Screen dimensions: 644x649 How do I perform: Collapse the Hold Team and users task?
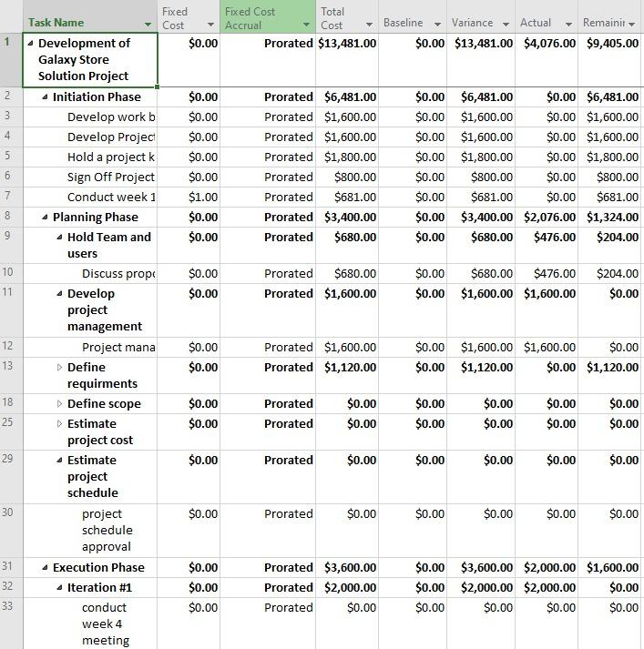click(59, 238)
